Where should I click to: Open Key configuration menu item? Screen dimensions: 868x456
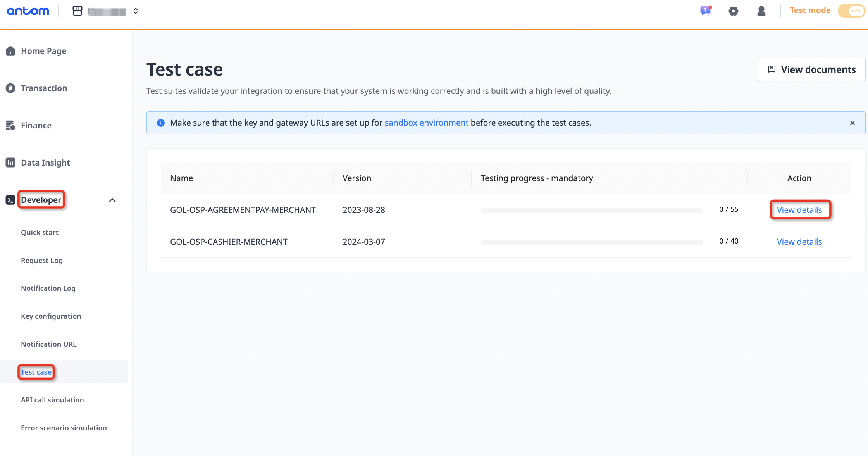point(51,316)
